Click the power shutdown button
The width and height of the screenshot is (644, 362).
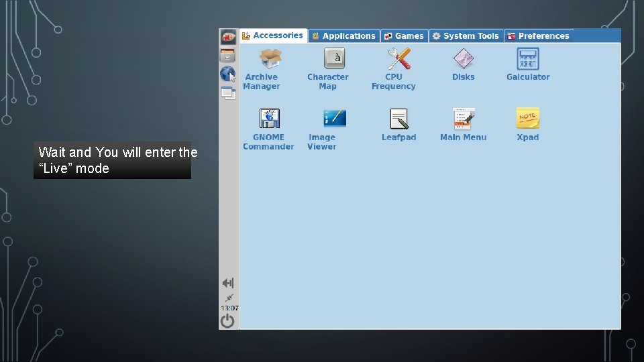(227, 321)
